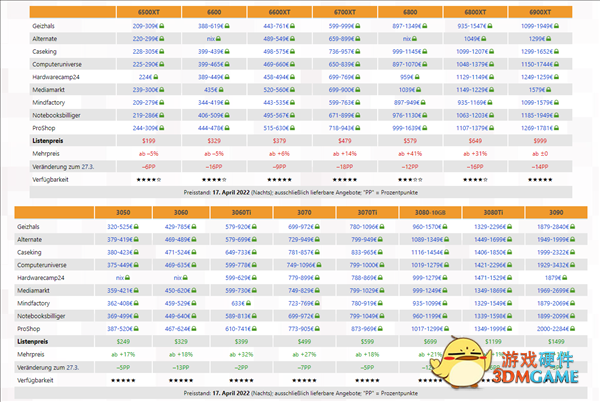The width and height of the screenshot is (600, 402).
Task: Open the Alternate 6600XT price link 489-549€
Action: (x=276, y=39)
